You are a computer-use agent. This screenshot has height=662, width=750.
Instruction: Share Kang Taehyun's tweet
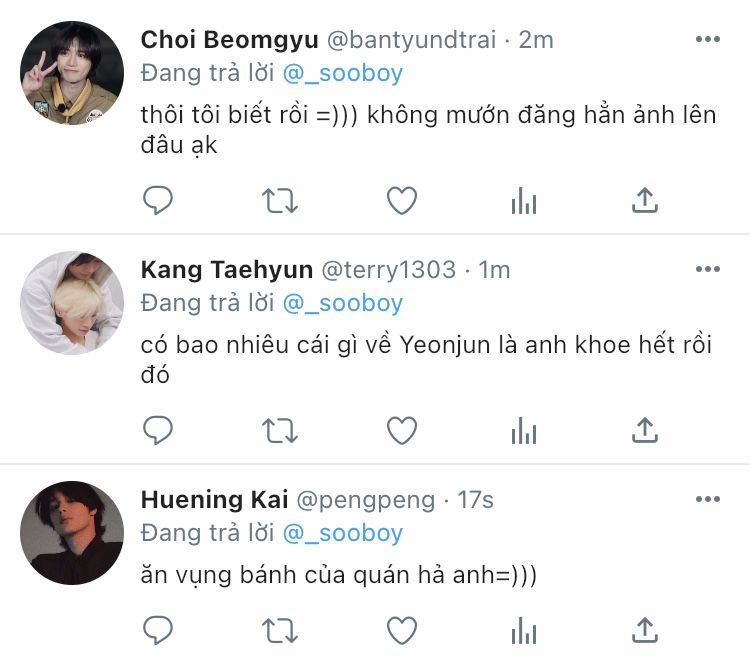645,430
